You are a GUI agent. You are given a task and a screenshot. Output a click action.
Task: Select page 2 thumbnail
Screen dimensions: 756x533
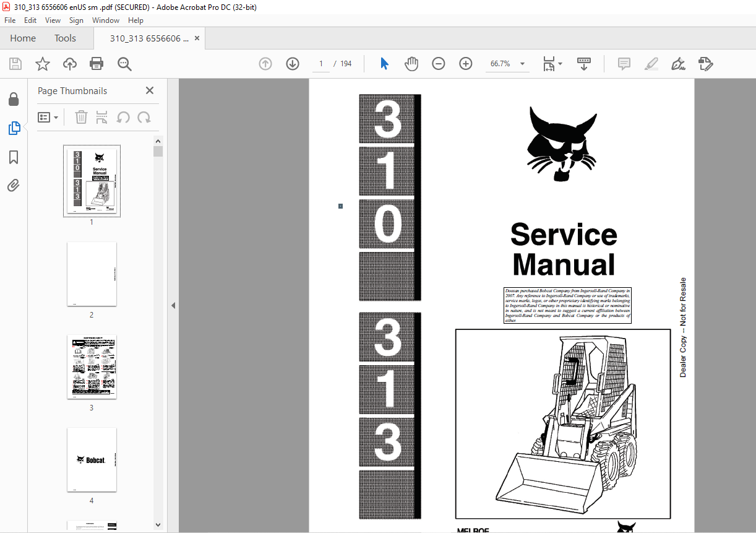point(92,274)
